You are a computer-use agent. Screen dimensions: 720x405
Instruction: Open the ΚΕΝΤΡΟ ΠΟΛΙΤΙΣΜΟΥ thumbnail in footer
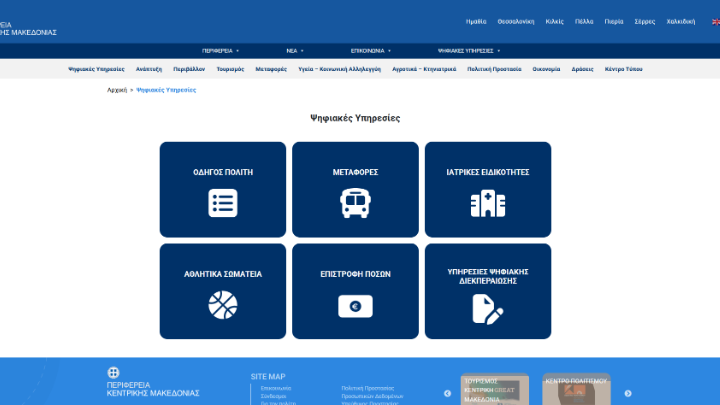576,390
